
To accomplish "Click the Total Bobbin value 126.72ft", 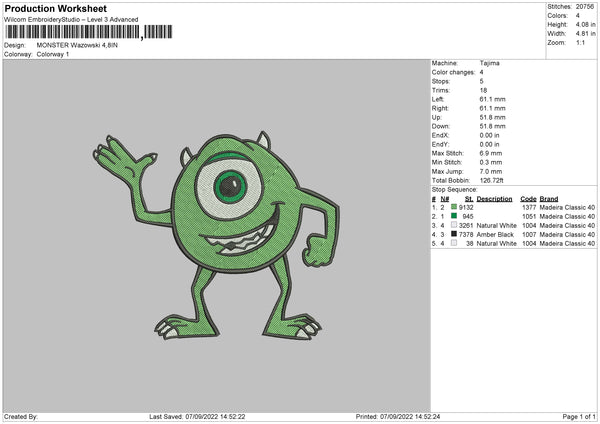I will click(x=491, y=181).
